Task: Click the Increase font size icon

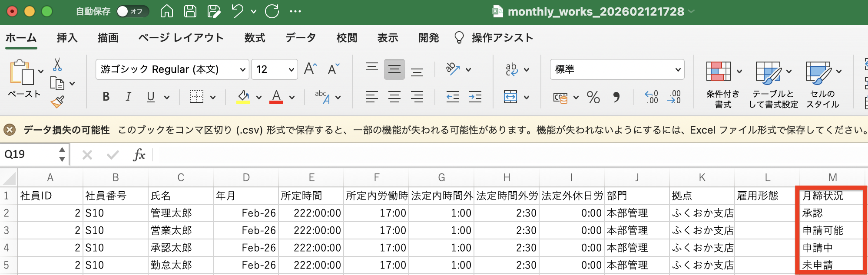Action: [x=310, y=69]
